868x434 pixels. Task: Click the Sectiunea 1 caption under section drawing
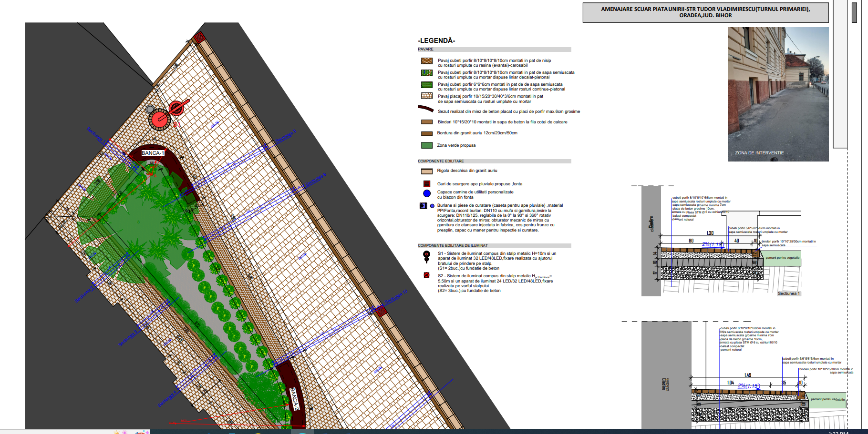(x=788, y=293)
